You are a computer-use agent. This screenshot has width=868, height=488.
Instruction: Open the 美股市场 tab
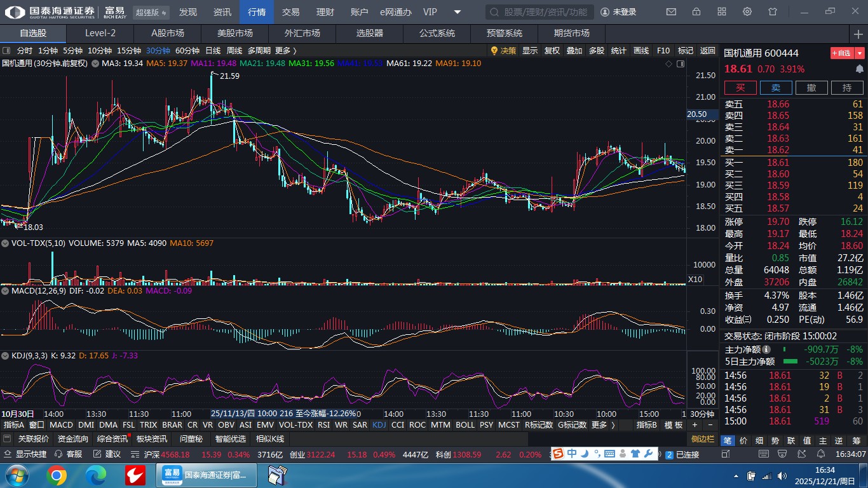click(234, 34)
